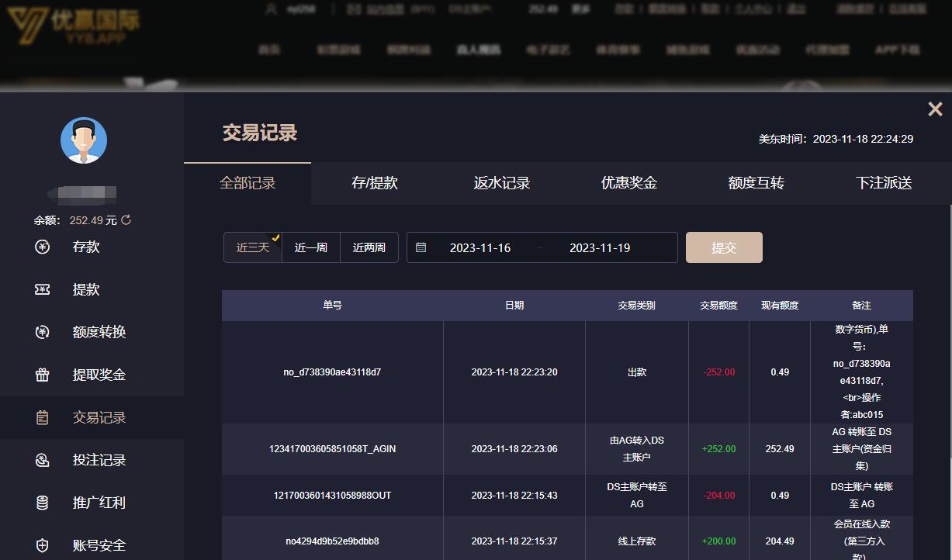952x560 pixels.
Task: Refresh the balance with the reload icon
Action: pos(126,220)
